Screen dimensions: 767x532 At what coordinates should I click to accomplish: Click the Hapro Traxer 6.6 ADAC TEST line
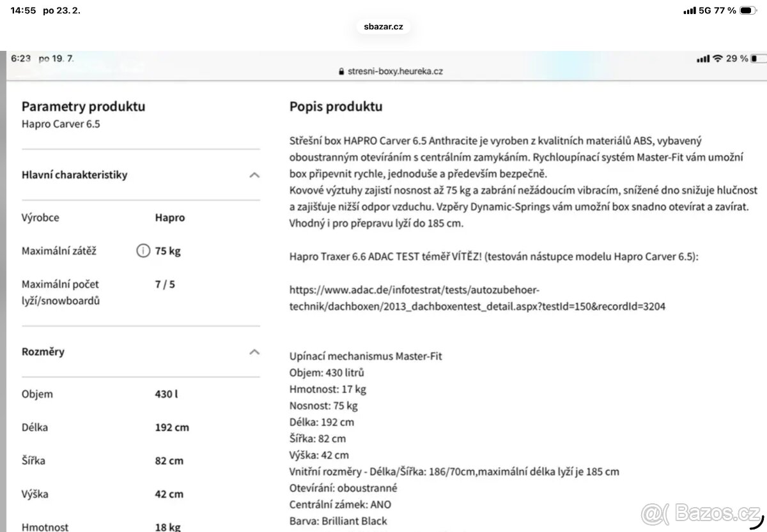pos(494,257)
